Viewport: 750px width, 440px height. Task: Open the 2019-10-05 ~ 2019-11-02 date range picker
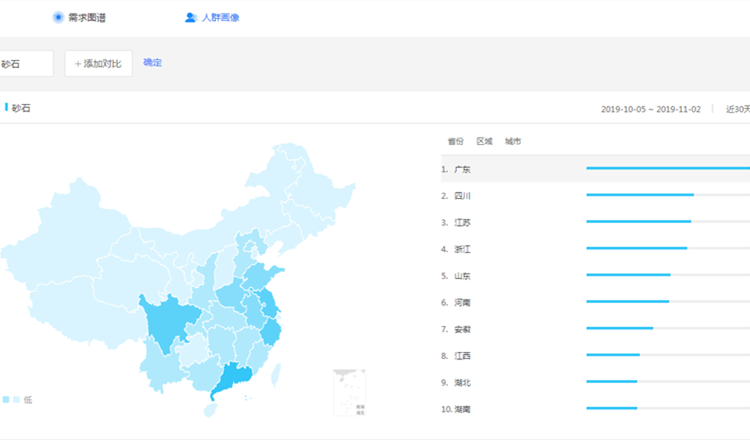click(651, 108)
